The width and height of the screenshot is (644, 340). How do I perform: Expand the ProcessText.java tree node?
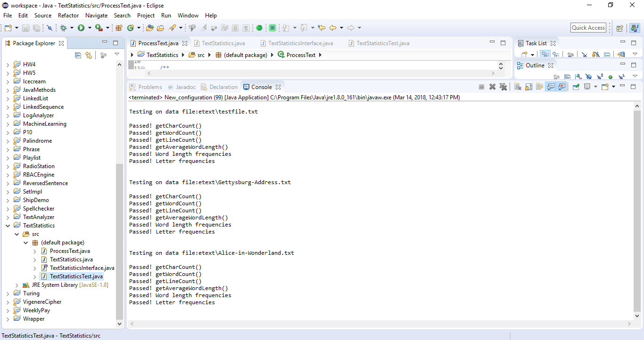pyautogui.click(x=34, y=251)
